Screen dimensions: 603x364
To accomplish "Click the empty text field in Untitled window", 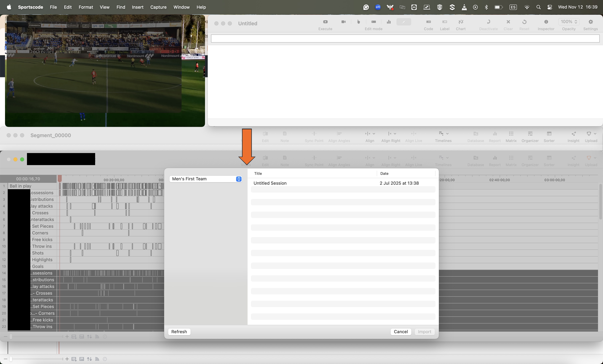I will pos(405,38).
